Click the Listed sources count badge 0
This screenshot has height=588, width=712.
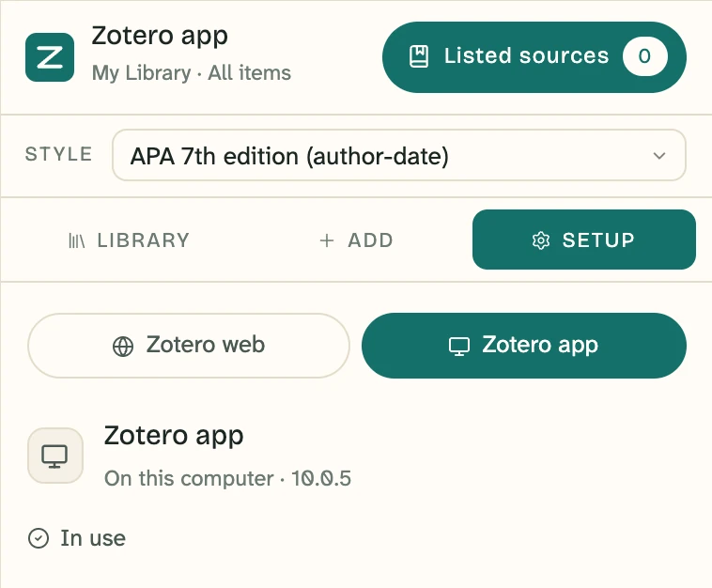pos(644,56)
